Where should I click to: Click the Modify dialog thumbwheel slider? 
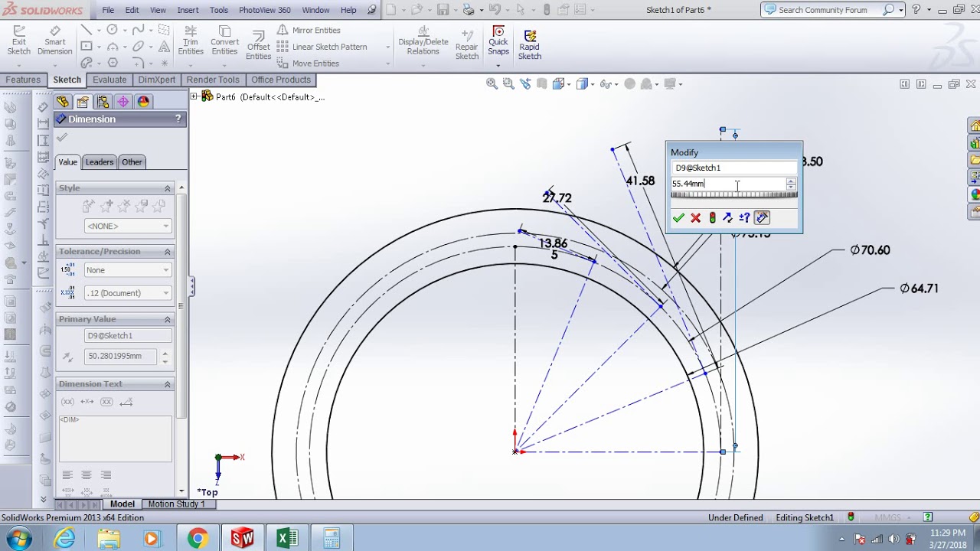tap(734, 196)
